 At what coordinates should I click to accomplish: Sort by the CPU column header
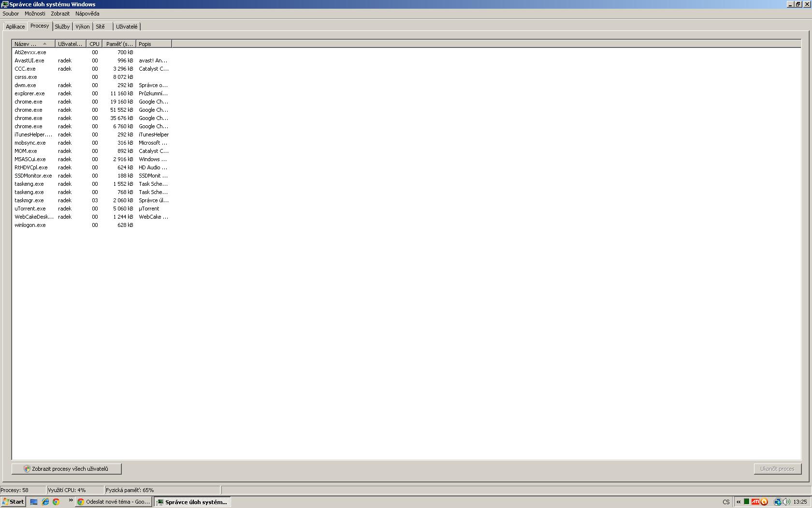[94, 44]
